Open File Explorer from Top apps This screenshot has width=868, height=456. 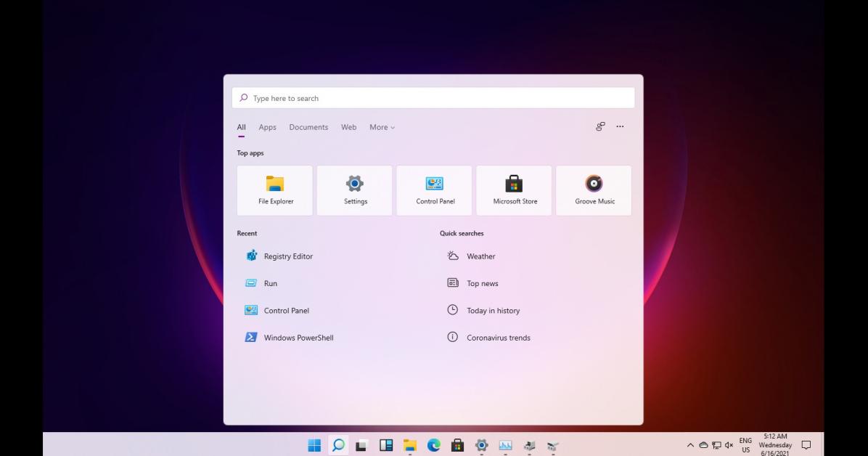tap(275, 190)
